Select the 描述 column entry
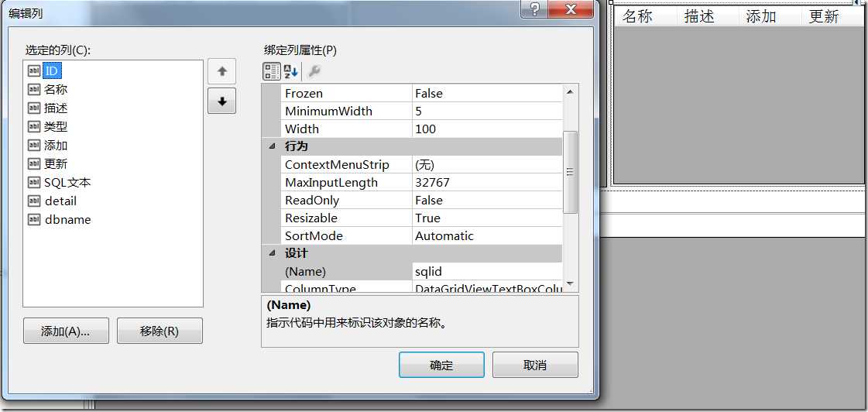868x412 pixels. point(56,108)
